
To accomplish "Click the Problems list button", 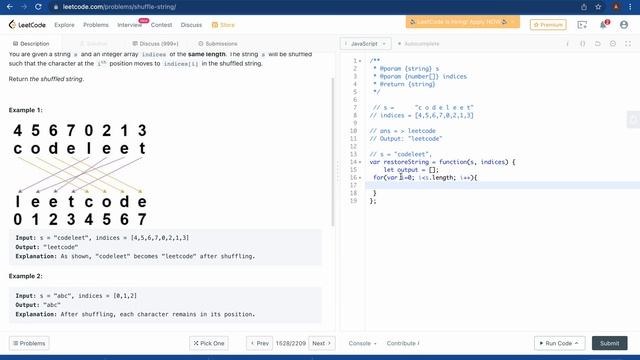I will (29, 343).
